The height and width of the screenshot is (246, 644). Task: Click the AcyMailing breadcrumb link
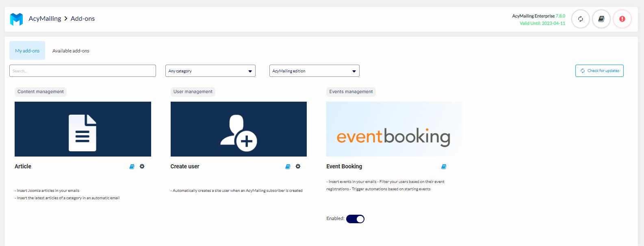tap(45, 19)
